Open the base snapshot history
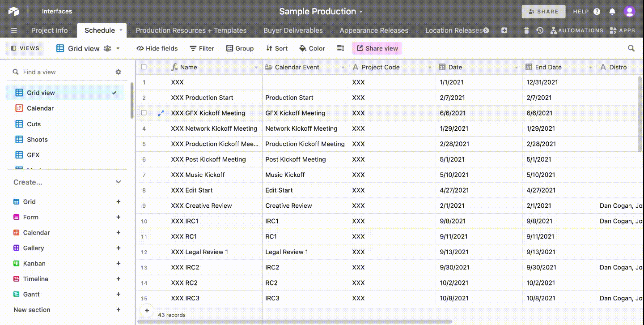 [540, 30]
